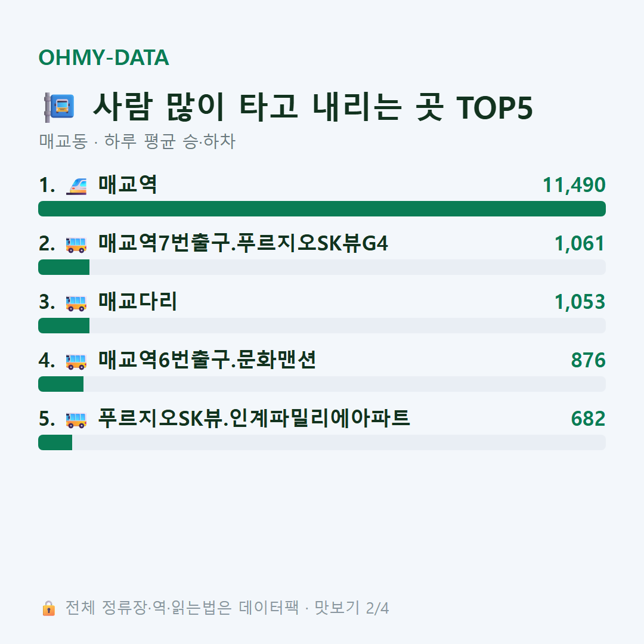This screenshot has width=644, height=644.
Task: Click the 사람 많이 타고 내리는 곳 TOP5 heading
Action: (312, 107)
